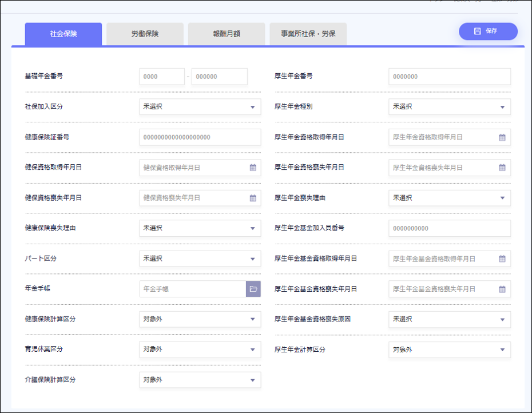Expand the 健康保険喪失理由 dropdown
The width and height of the screenshot is (532, 413).
point(200,228)
